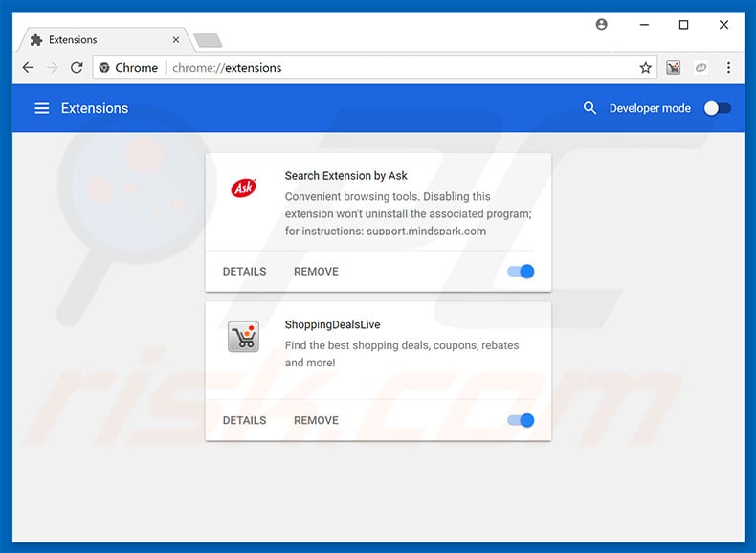
Task: Disable the Search Extension by Ask toggle
Action: 521,272
